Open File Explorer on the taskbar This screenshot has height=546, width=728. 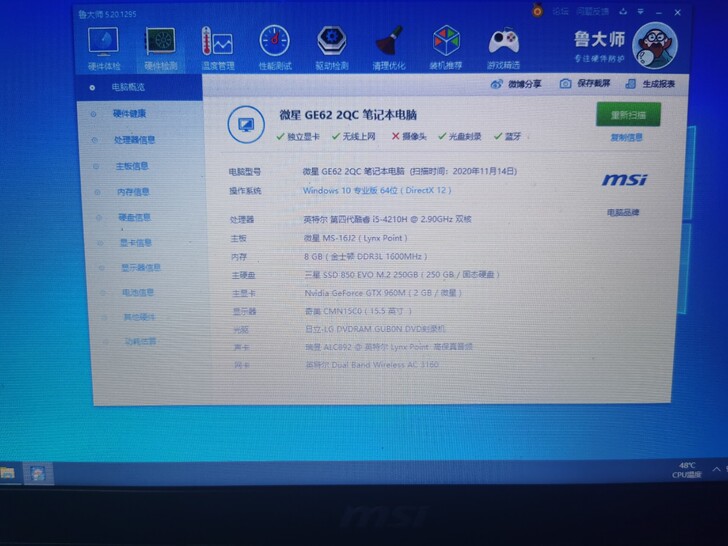[7, 474]
